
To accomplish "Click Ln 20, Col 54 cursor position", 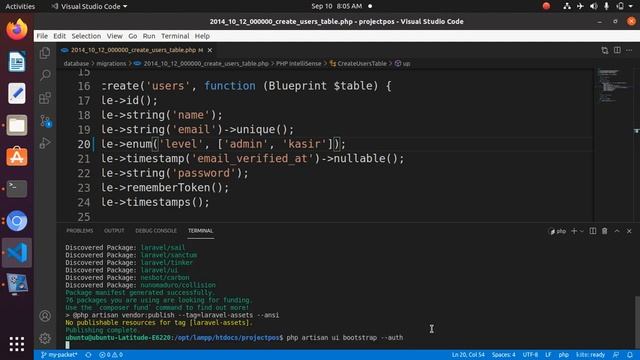I will point(468,355).
